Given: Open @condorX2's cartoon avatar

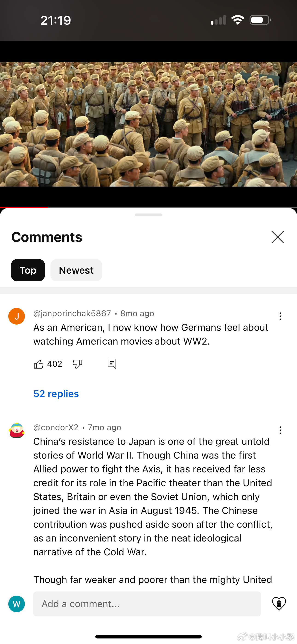Looking at the screenshot, I should [17, 430].
